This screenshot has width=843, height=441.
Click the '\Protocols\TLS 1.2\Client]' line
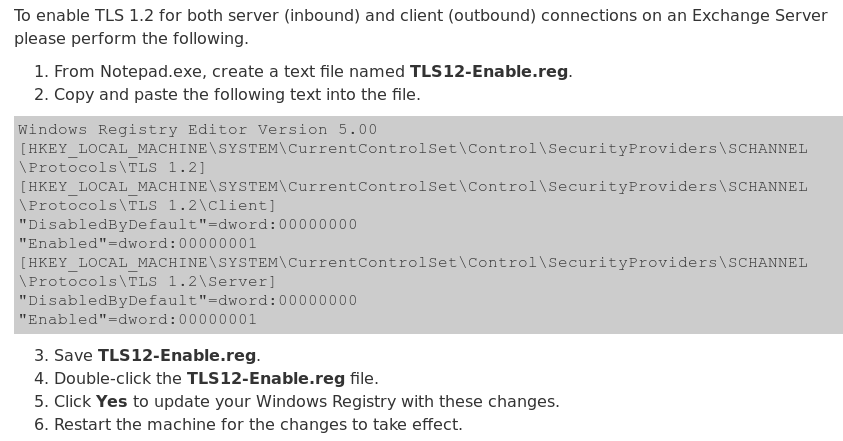147,206
